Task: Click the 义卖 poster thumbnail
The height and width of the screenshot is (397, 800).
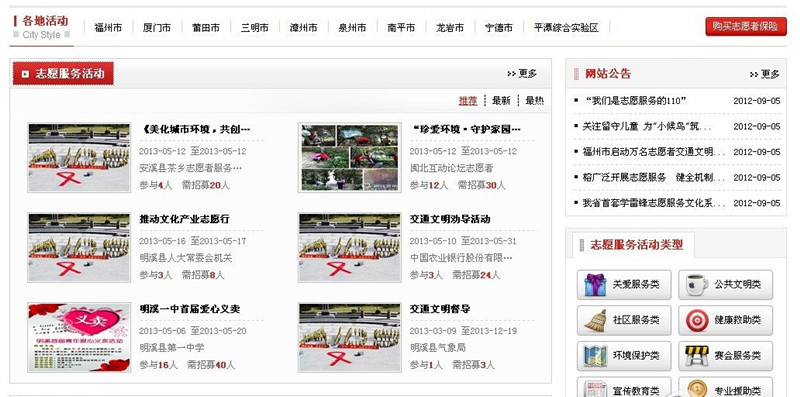Action: 79,337
